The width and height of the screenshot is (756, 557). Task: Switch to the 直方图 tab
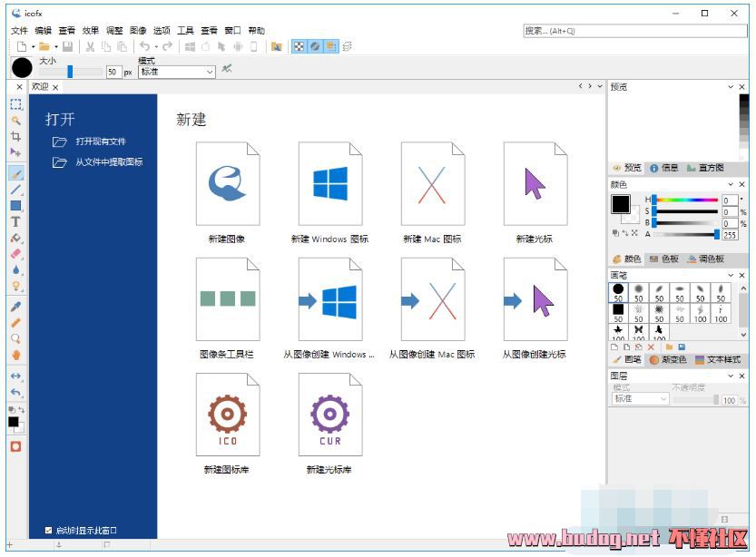point(706,168)
